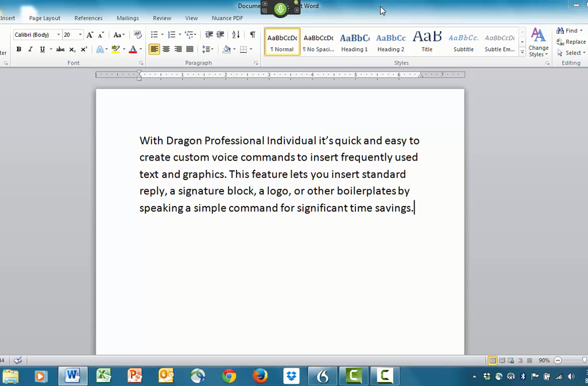Viewport: 588px width, 386px height.
Task: Center-align the paragraph text
Action: (166, 49)
